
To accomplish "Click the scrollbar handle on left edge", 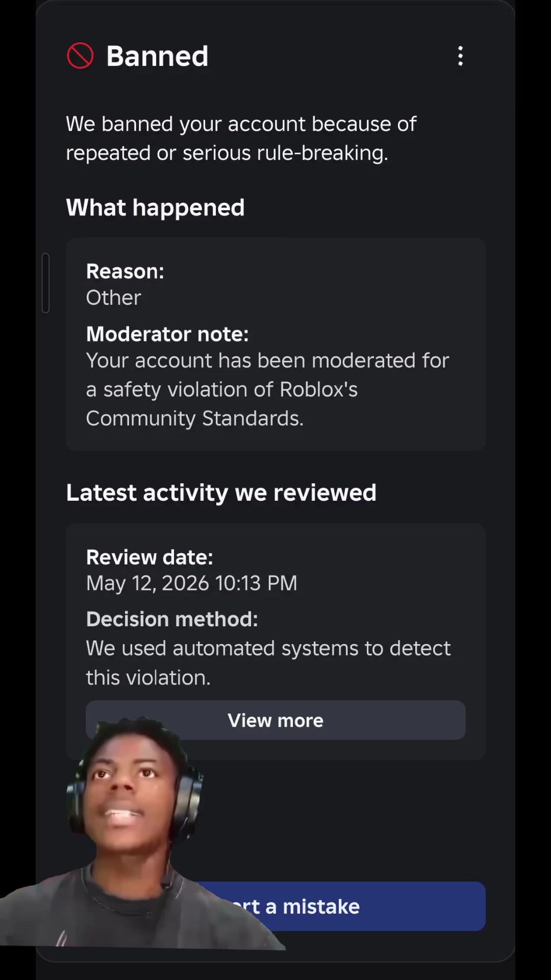I will [x=45, y=282].
